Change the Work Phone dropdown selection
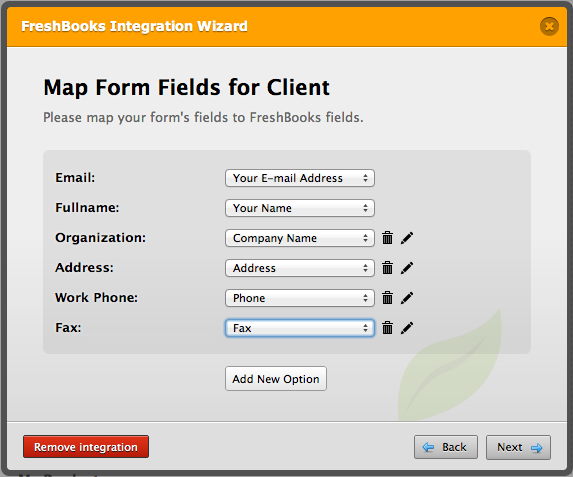 [x=300, y=298]
